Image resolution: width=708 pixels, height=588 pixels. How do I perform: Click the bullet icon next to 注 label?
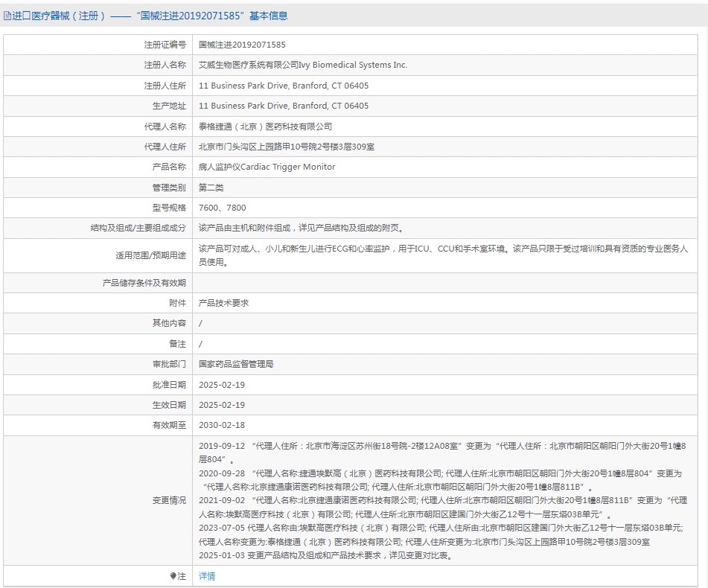click(x=173, y=576)
